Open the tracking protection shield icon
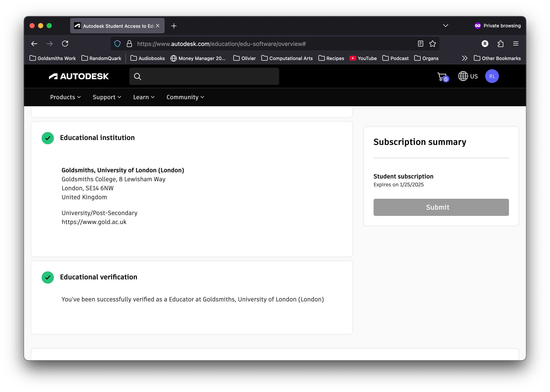Viewport: 550px width, 392px height. [117, 44]
